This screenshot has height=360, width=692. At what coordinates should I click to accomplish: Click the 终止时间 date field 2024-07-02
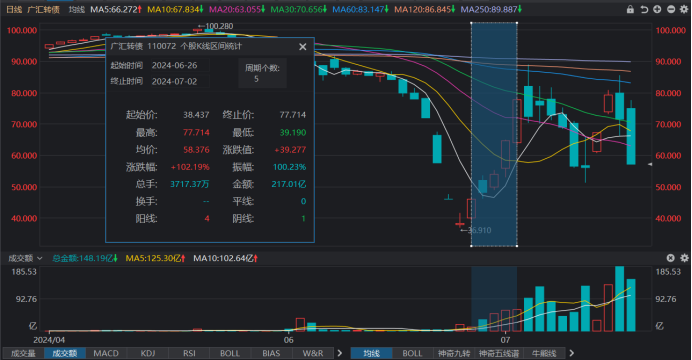coord(179,82)
